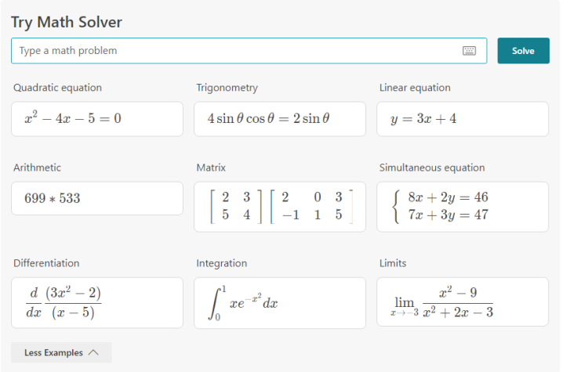Click the Solve button

[523, 51]
